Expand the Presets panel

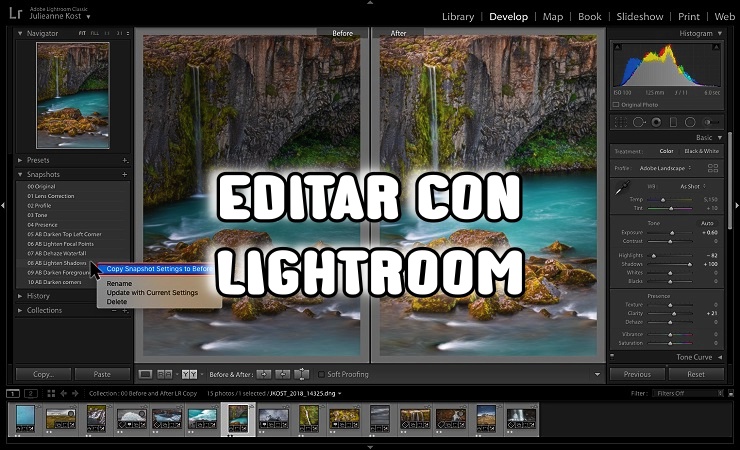20,160
